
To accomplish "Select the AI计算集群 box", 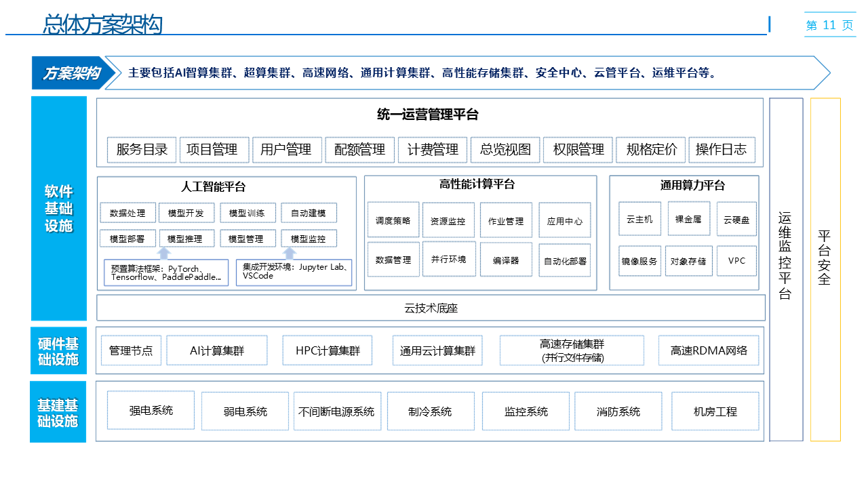I will click(x=217, y=350).
